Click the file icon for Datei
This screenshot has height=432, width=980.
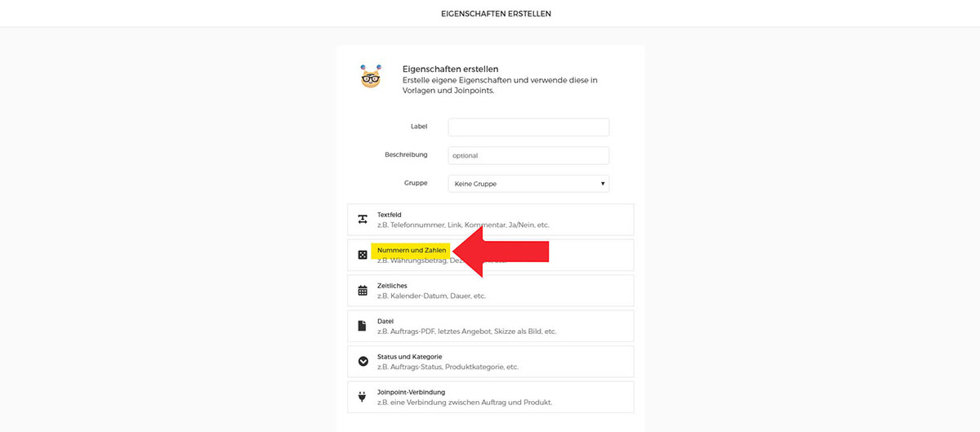point(363,326)
